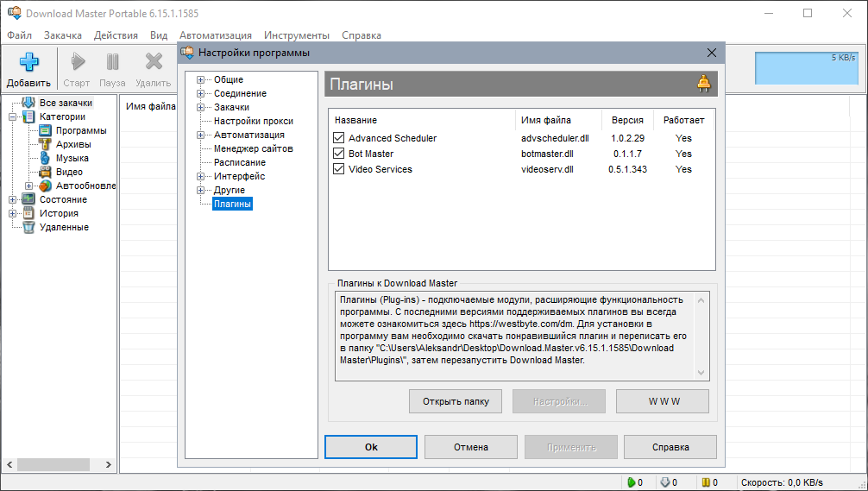Click Download Master app icon in title bar
Screen dimensions: 868x491
tap(15, 13)
